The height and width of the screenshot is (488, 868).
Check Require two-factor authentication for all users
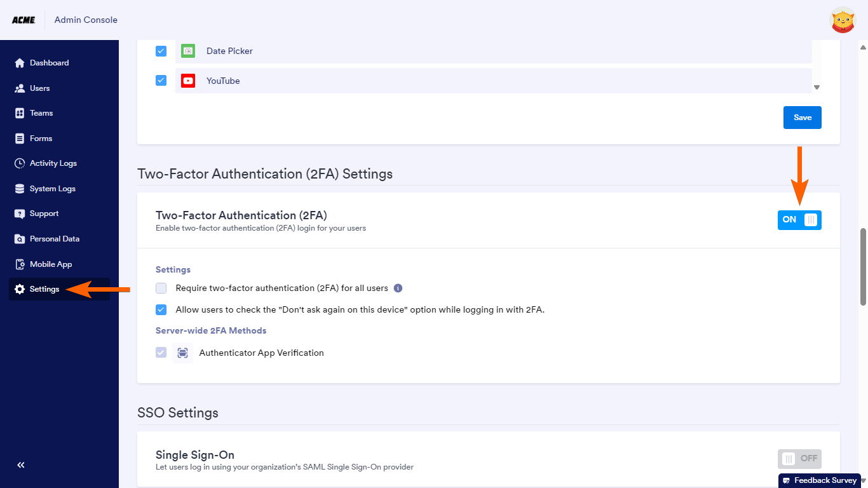click(x=161, y=288)
